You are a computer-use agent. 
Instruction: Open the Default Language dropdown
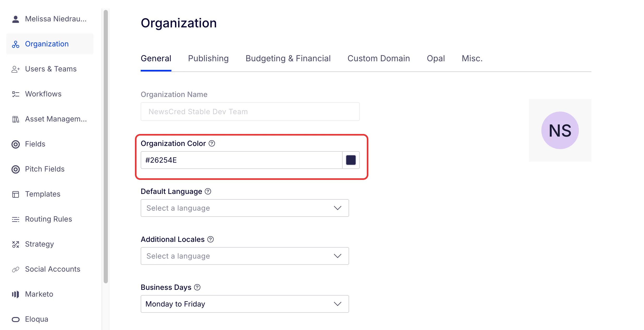coord(245,208)
